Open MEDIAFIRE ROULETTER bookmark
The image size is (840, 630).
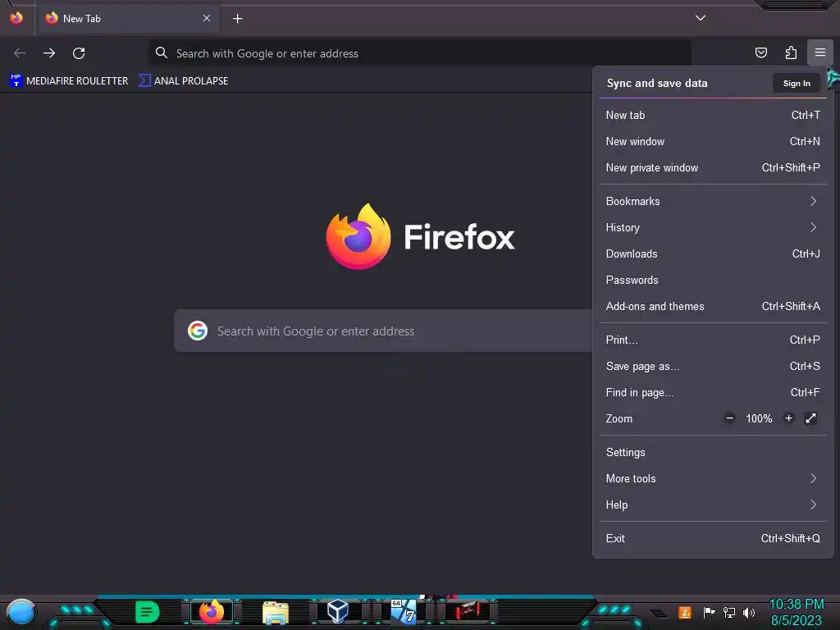pos(69,81)
